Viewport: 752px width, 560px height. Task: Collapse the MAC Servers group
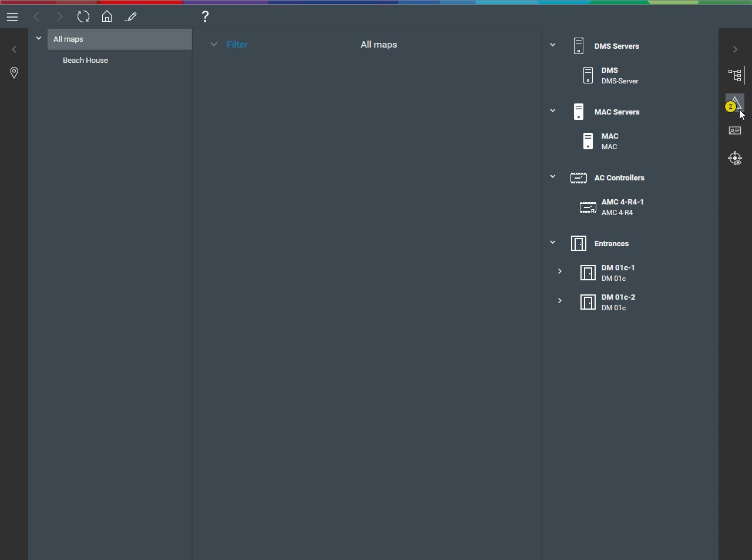553,110
